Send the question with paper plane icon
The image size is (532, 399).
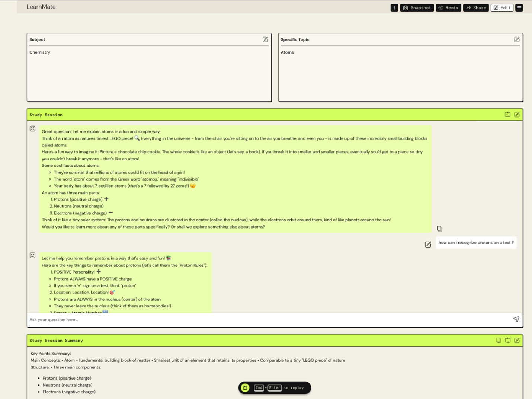pos(516,319)
